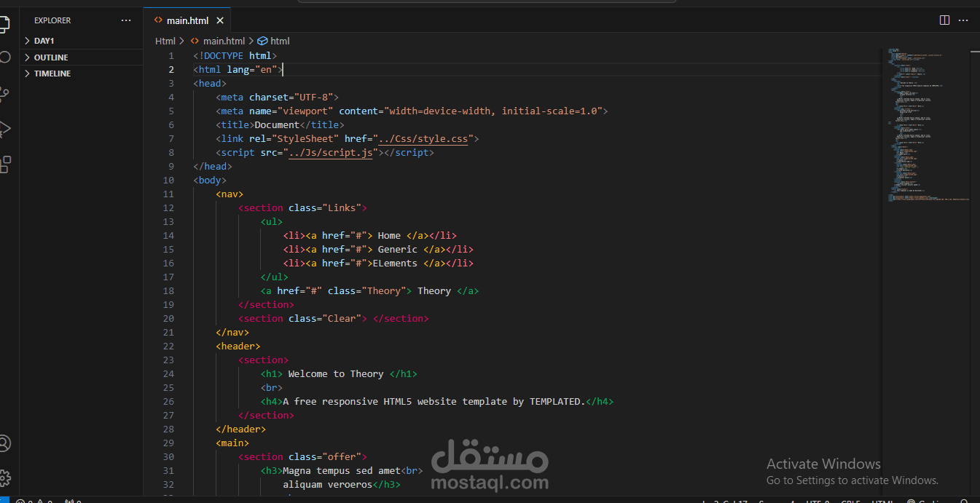The height and width of the screenshot is (503, 980).
Task: Click the EXPLORER panel title
Action: coord(52,20)
